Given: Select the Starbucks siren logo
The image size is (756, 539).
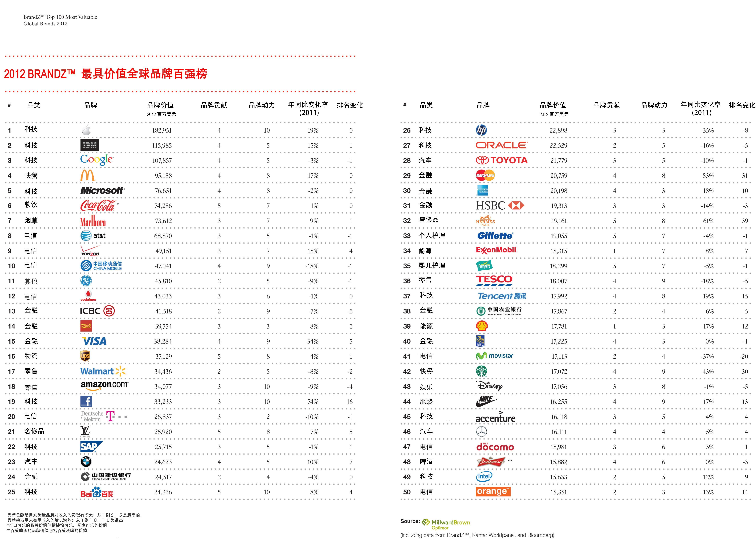Looking at the screenshot, I should click(481, 371).
